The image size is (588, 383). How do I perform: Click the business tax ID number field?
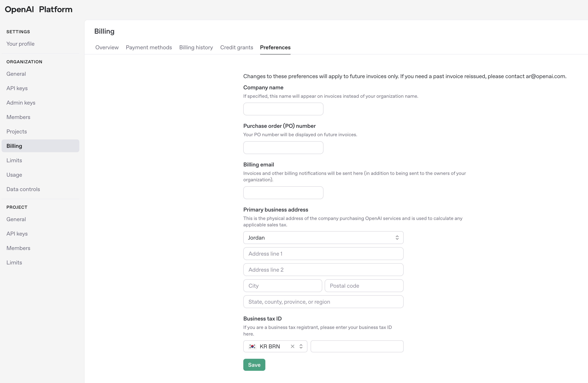(x=357, y=346)
